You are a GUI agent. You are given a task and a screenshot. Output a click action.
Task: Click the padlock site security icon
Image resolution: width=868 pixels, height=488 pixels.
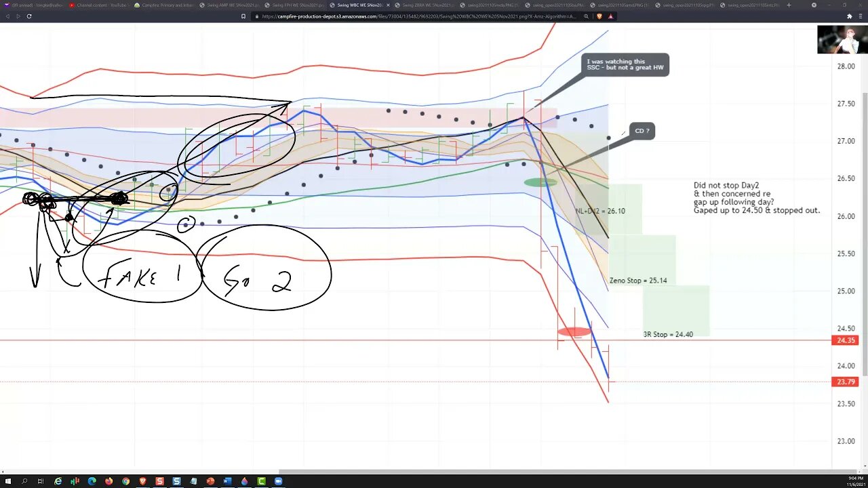click(256, 16)
